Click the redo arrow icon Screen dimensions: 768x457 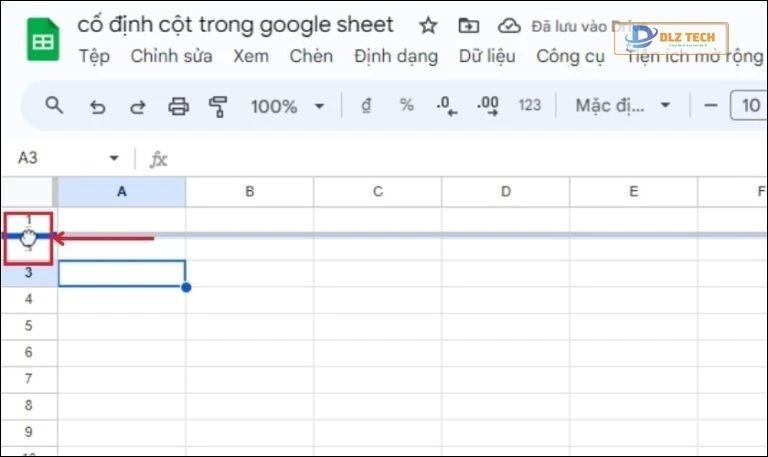[137, 105]
